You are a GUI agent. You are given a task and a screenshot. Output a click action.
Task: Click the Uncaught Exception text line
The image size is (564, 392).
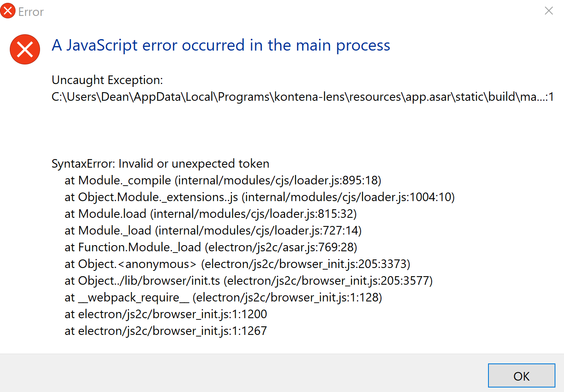tap(107, 80)
